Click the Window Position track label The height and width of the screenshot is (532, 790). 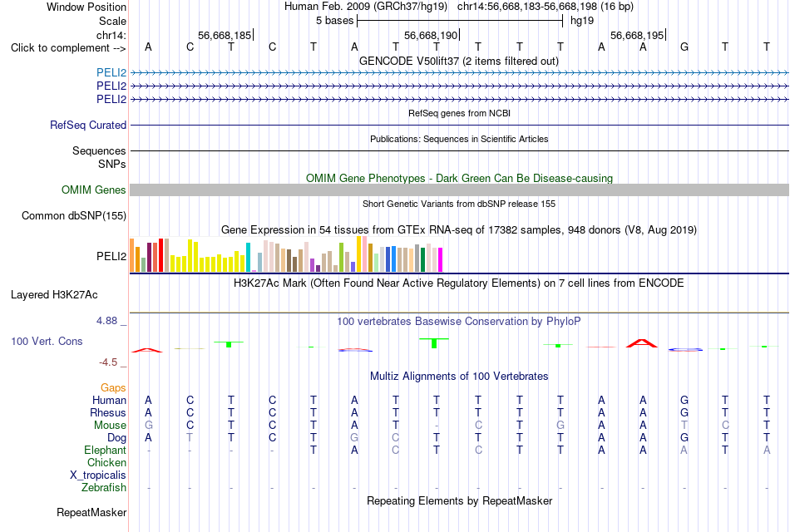click(x=86, y=7)
